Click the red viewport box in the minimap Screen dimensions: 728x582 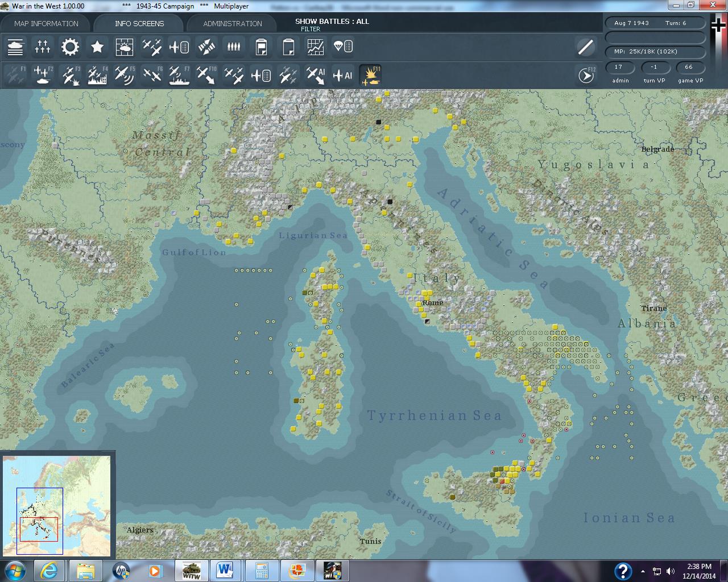[x=39, y=529]
